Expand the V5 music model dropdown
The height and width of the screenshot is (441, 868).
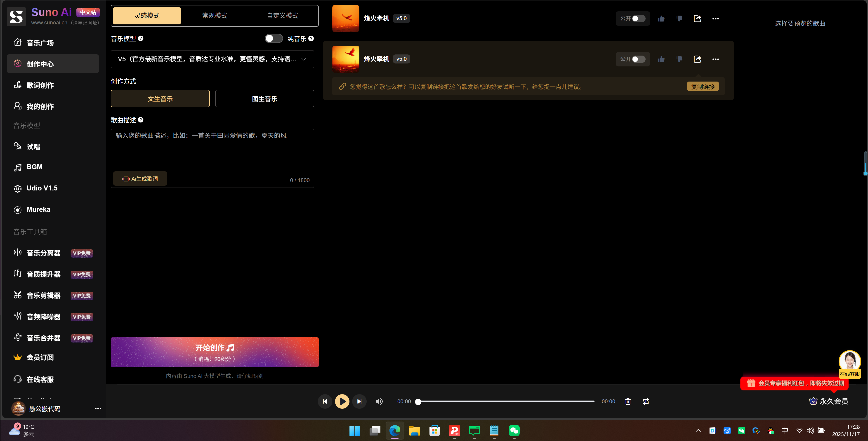click(x=212, y=59)
